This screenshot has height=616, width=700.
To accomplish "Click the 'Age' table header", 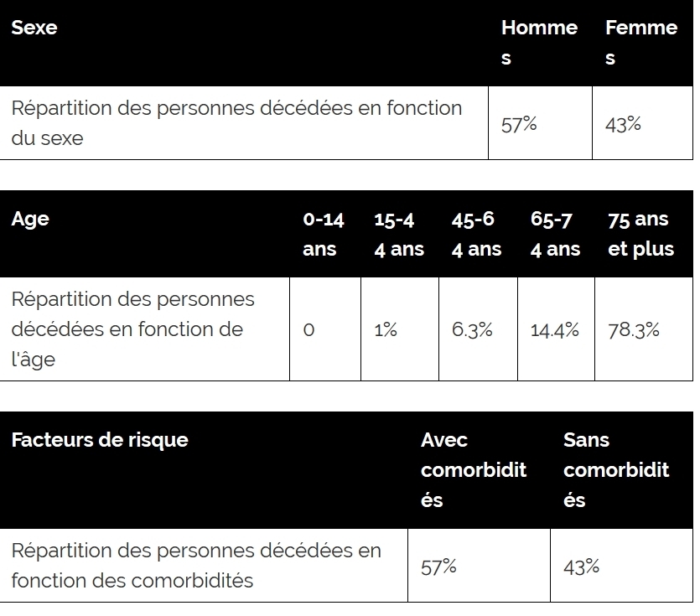I will 30,219.
